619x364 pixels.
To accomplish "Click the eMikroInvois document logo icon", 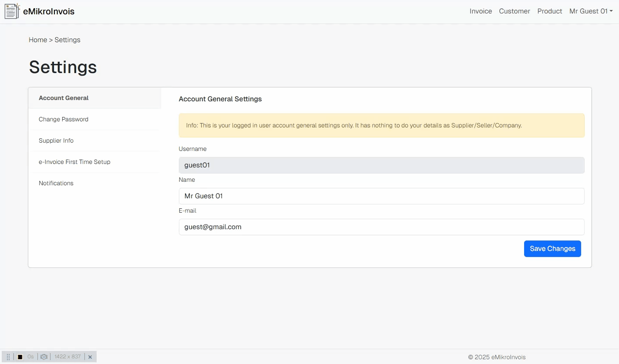I will point(12,11).
